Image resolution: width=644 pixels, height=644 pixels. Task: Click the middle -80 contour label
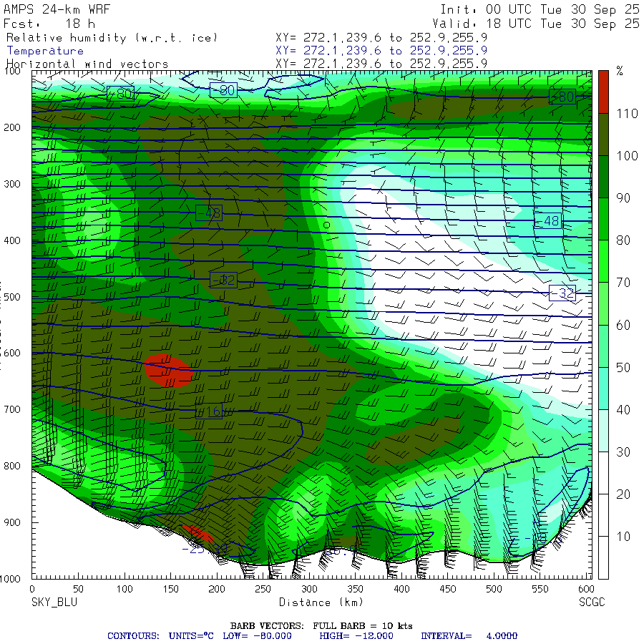223,90
